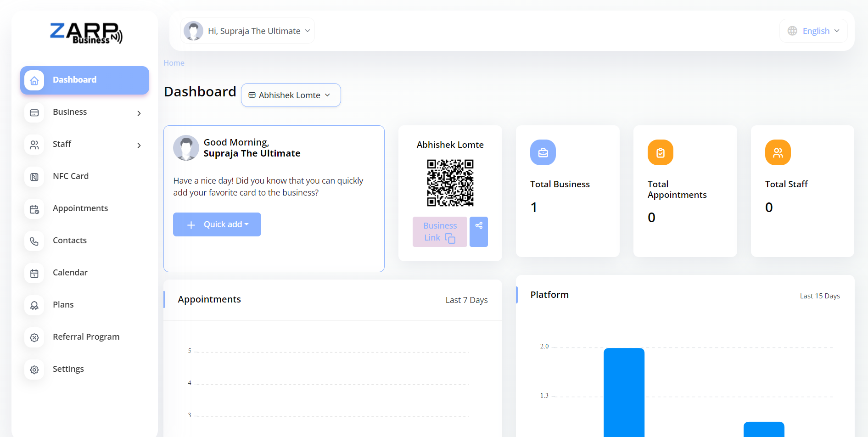The image size is (868, 437).
Task: Click the short Platform chart bar
Action: pos(764,429)
